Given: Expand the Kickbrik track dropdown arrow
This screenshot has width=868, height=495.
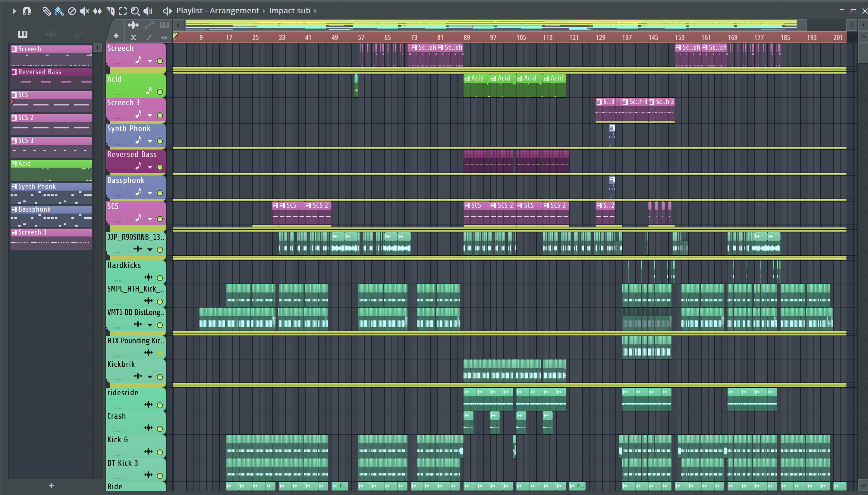Looking at the screenshot, I should tap(150, 377).
